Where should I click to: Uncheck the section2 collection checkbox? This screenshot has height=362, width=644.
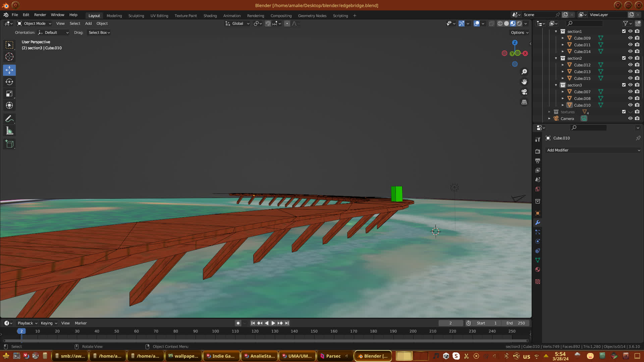[x=624, y=58]
